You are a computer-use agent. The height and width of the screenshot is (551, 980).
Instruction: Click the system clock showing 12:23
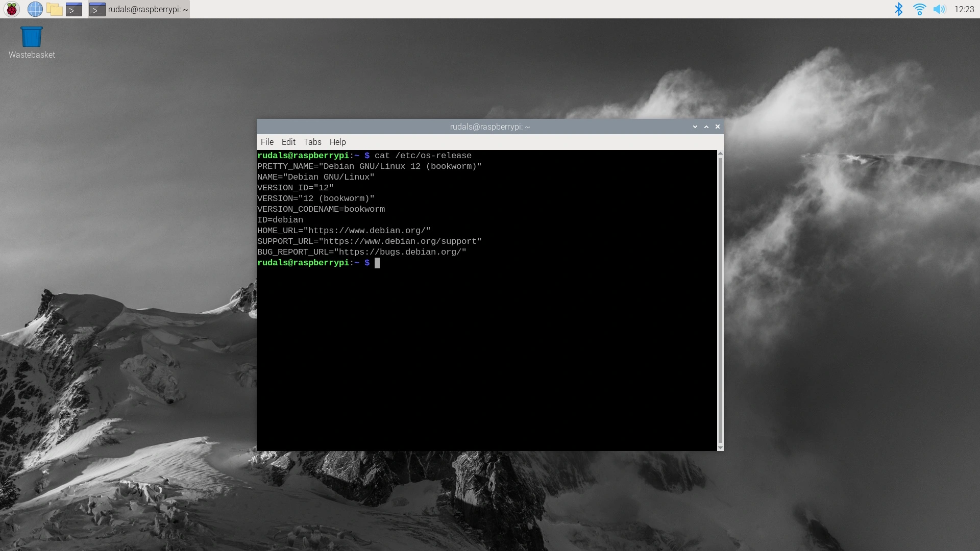click(x=967, y=9)
